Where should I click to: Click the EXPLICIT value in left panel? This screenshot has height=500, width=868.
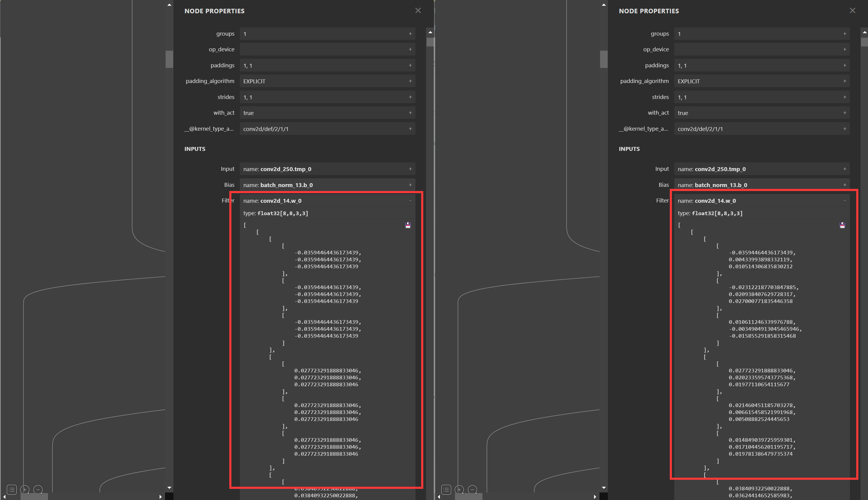[254, 81]
